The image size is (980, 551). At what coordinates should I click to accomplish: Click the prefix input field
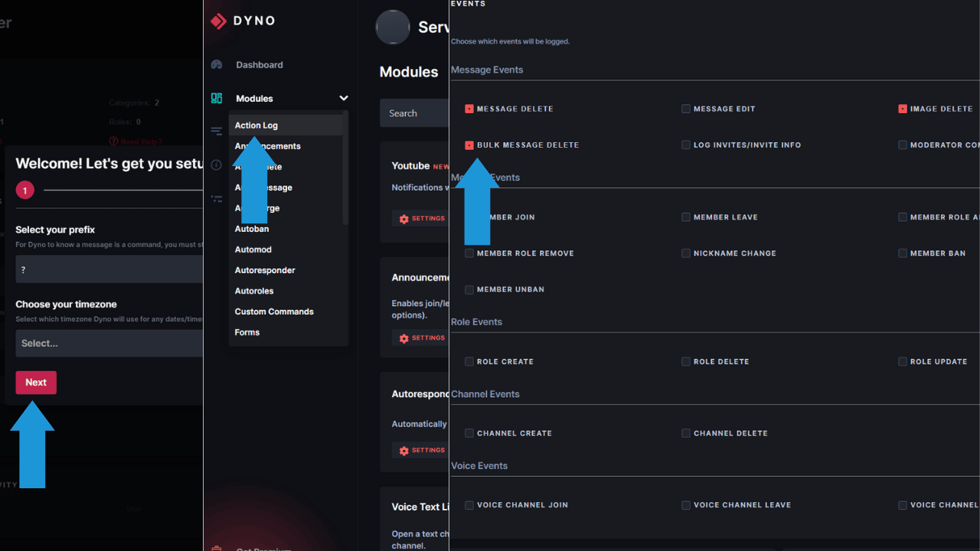click(x=109, y=269)
